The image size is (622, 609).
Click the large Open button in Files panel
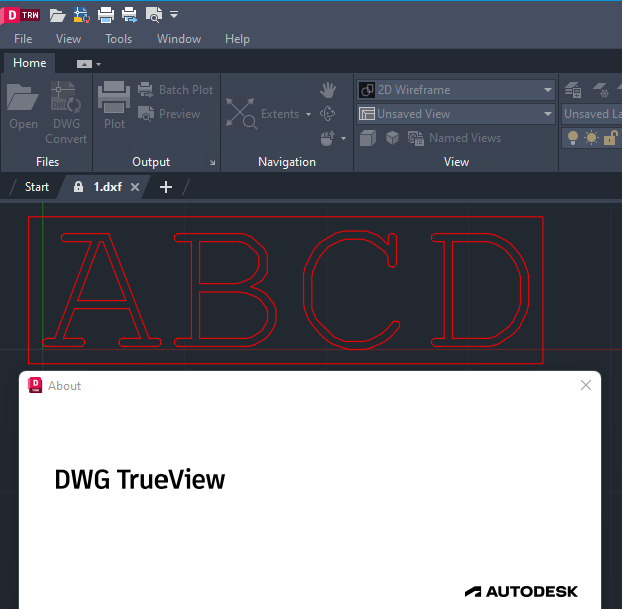23,106
